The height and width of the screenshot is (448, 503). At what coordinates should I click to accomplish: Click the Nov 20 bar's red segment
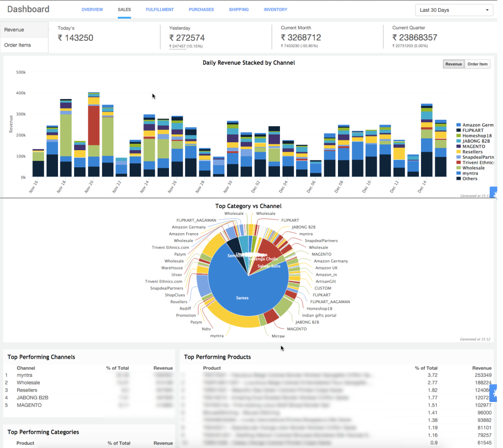point(94,125)
